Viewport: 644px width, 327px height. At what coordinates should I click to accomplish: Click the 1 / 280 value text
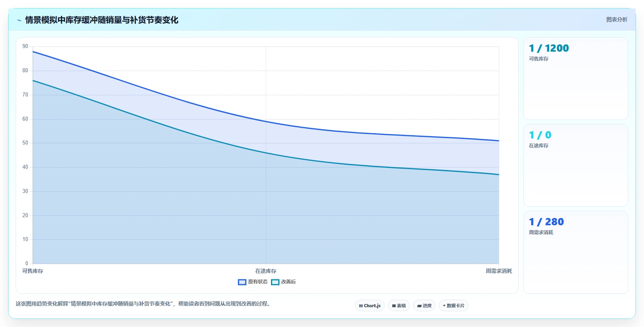[x=546, y=222]
